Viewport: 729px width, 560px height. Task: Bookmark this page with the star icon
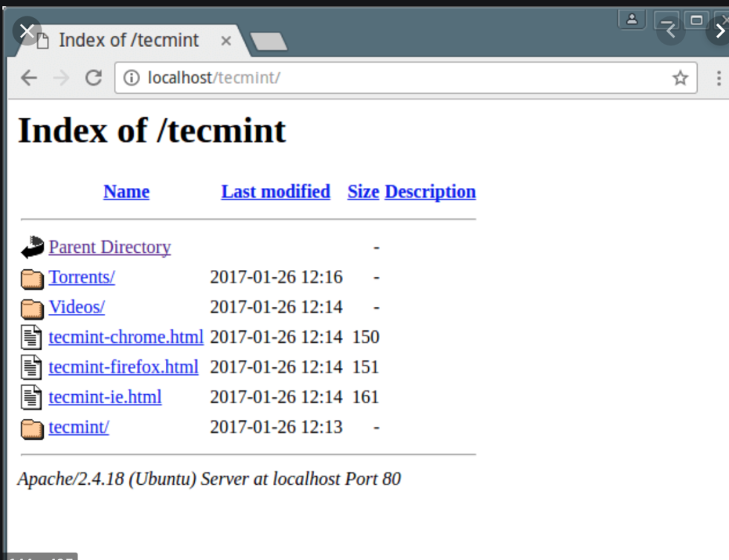[x=680, y=78]
